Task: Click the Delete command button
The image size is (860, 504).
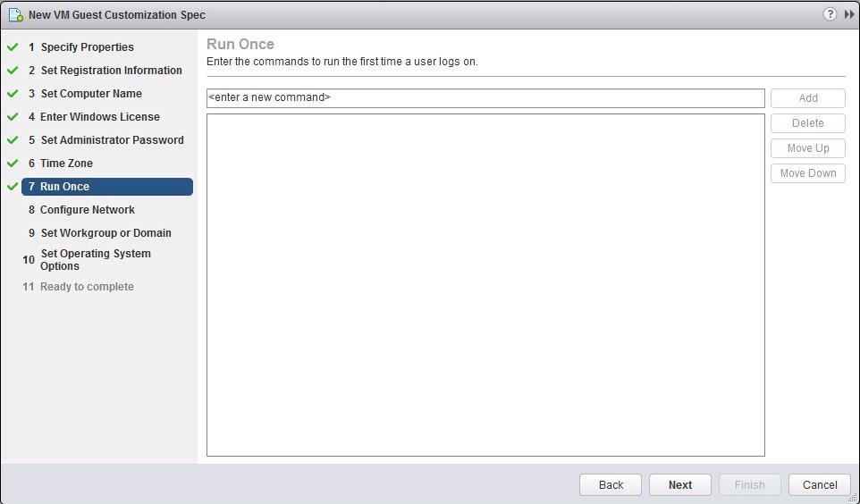Action: tap(808, 123)
